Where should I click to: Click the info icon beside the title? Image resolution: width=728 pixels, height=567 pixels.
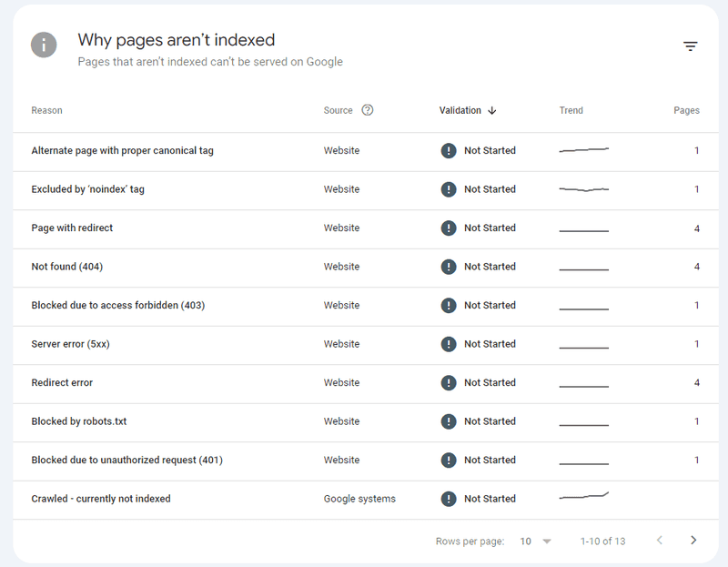tap(44, 45)
